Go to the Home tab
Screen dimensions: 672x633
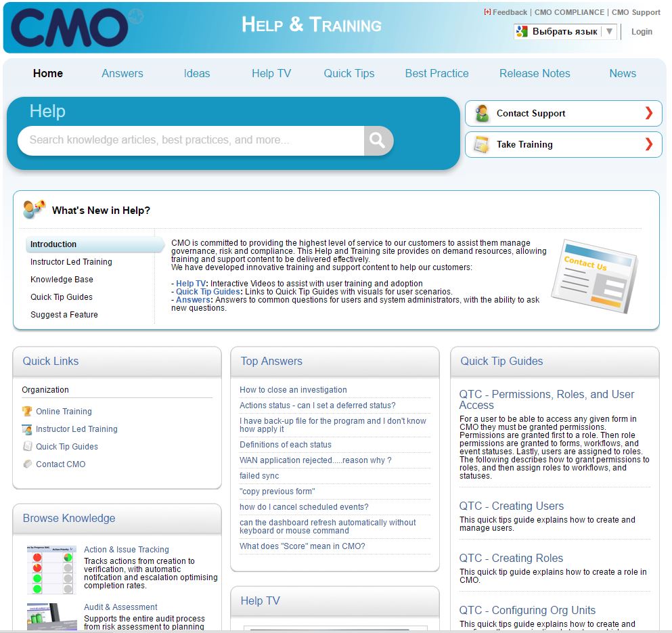(x=48, y=73)
